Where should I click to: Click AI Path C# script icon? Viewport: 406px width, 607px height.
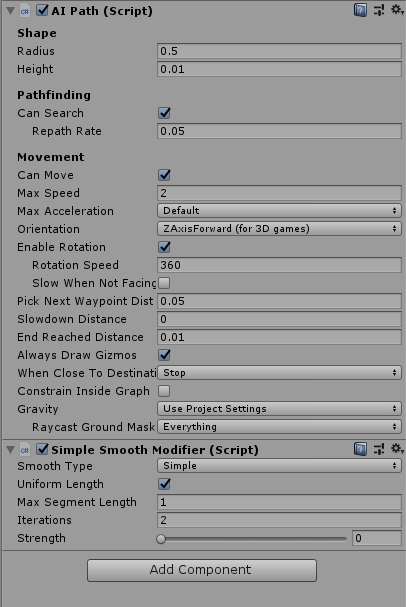pos(25,11)
